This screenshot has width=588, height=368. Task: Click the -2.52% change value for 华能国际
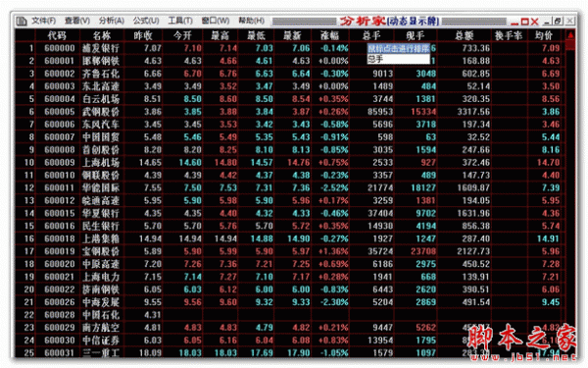[x=333, y=187]
